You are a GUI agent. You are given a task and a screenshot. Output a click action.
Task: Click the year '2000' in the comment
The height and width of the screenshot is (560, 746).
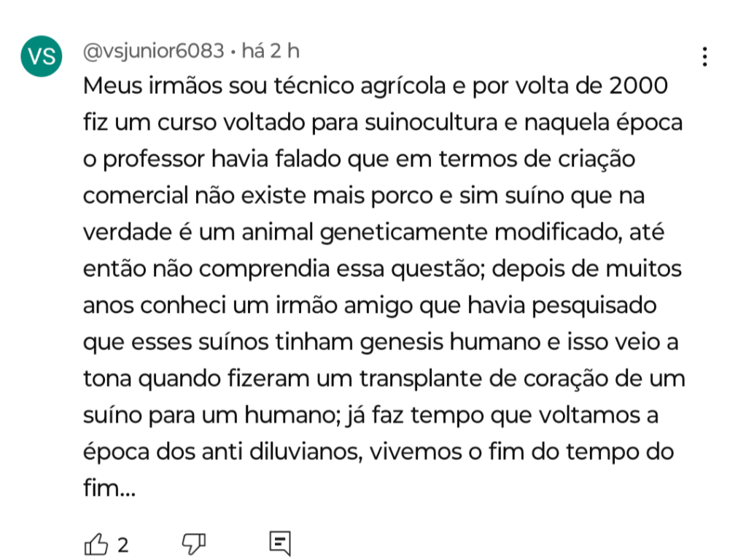[637, 87]
